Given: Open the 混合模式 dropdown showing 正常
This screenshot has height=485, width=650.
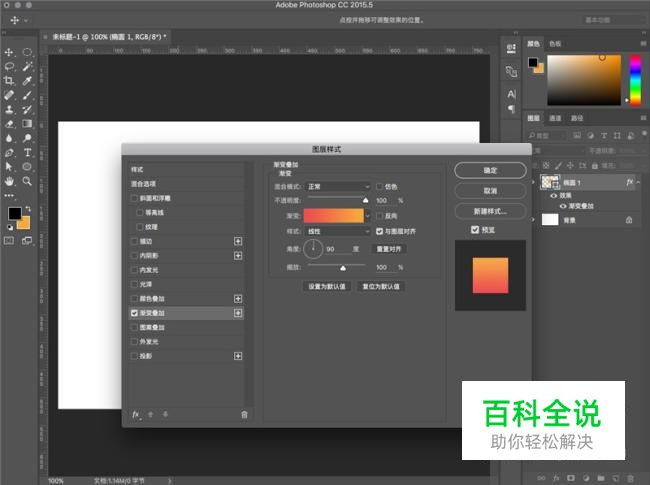Looking at the screenshot, I should [337, 187].
